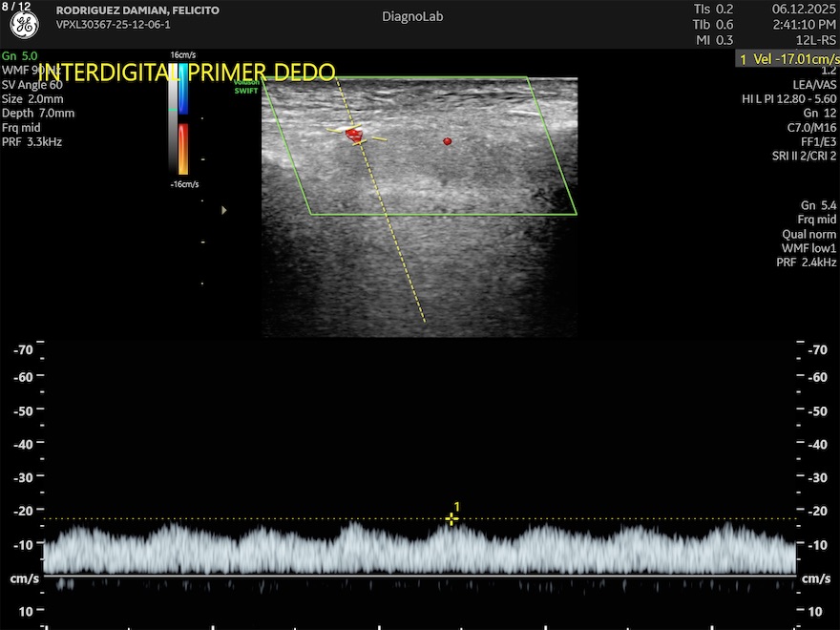Click the red-orange section of color bar
Viewport: 840px width, 630px height.
click(183, 147)
